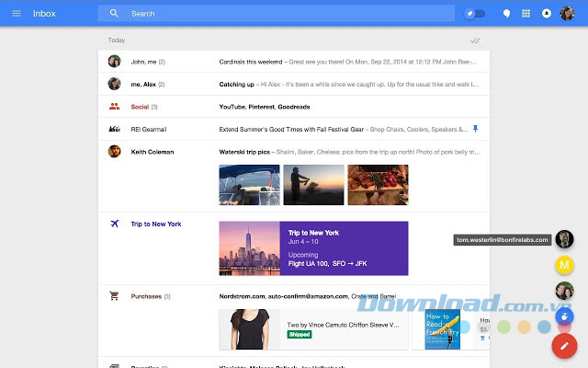Expand the Trip to New York bundle label
Viewport: 588px width, 368px height.
click(x=155, y=224)
